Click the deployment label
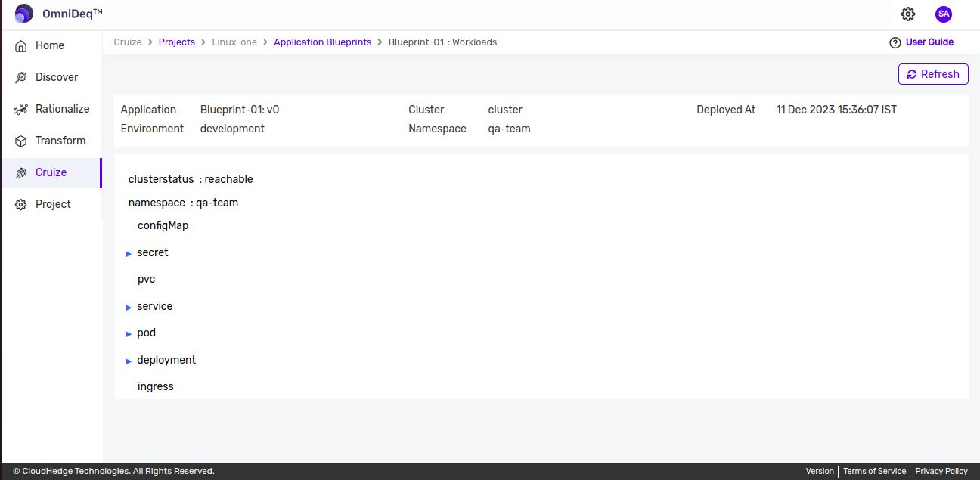 click(x=166, y=360)
